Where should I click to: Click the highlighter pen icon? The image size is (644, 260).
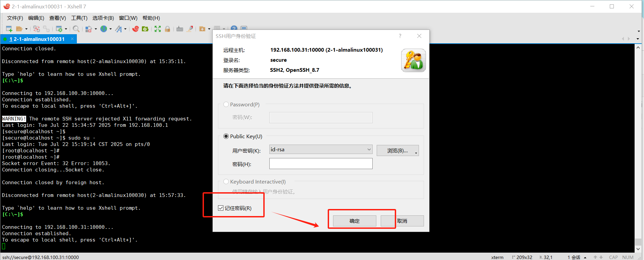click(190, 29)
